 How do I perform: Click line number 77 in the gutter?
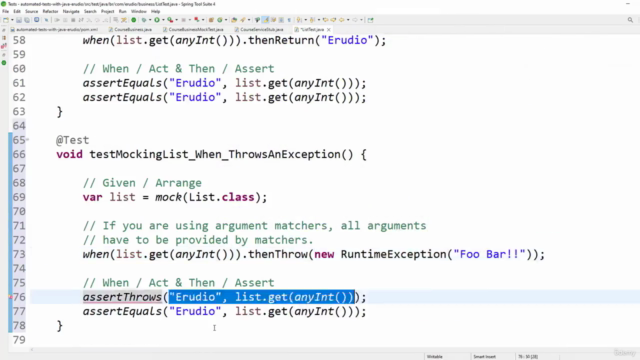pos(19,311)
